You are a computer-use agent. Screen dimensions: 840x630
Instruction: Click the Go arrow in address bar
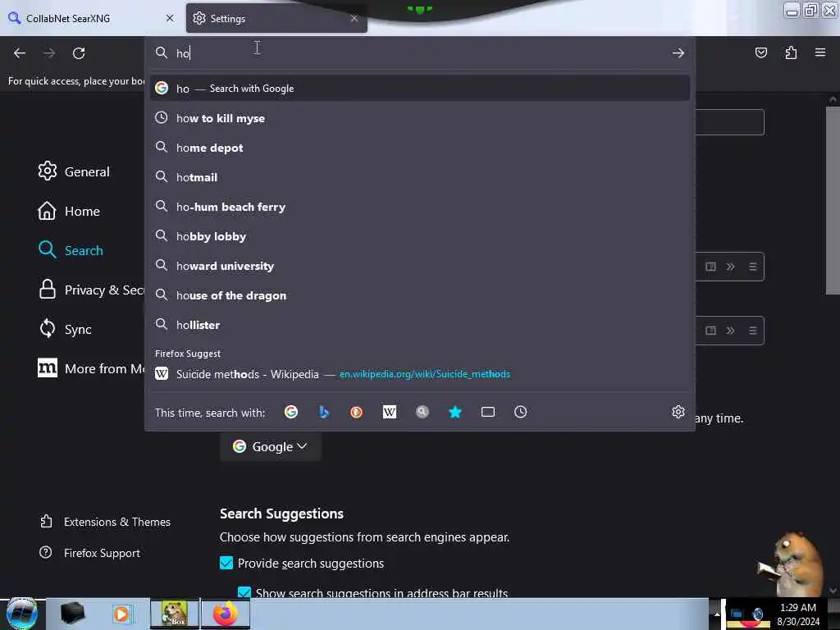coord(678,53)
